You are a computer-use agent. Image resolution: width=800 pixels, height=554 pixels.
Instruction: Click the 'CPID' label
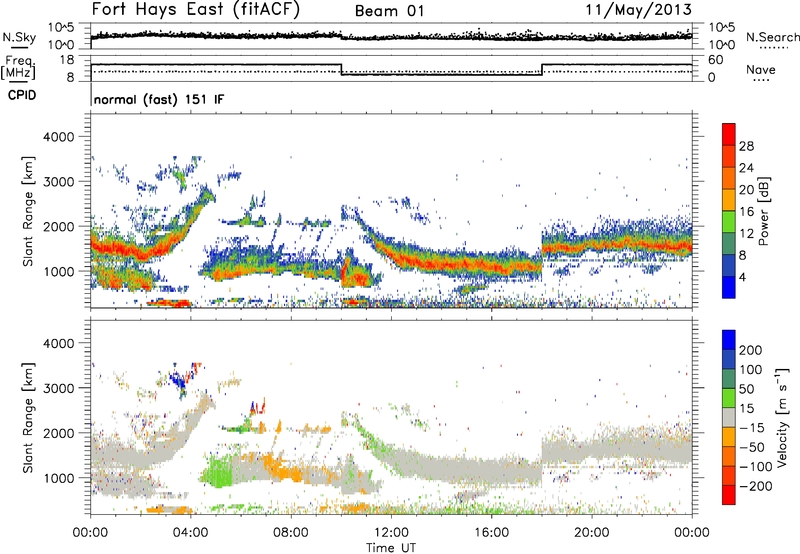22,95
